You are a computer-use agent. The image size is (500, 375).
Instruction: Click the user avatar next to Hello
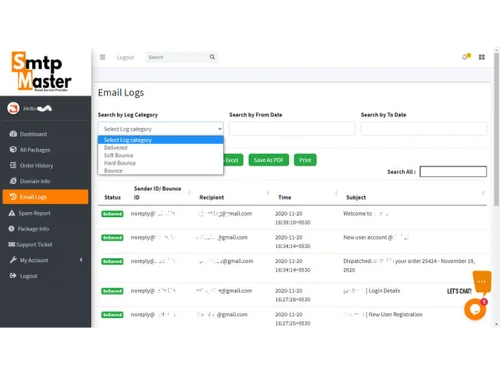[x=14, y=108]
